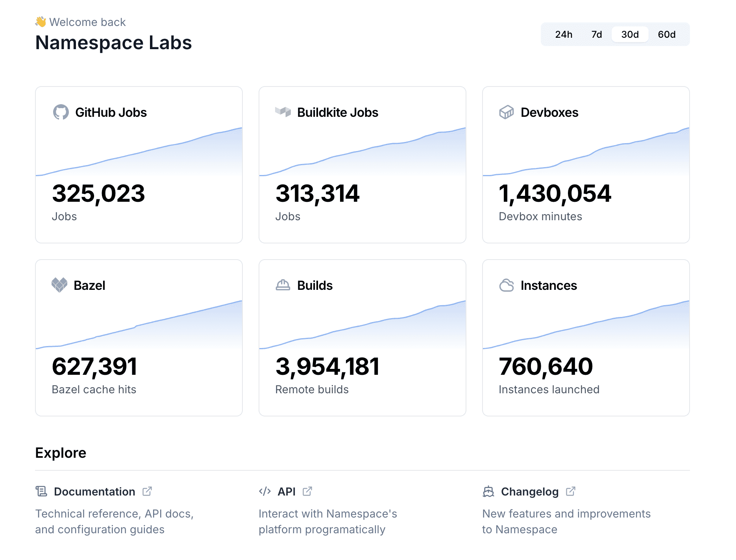Open the Devboxes card title
736x560 pixels.
tap(549, 112)
